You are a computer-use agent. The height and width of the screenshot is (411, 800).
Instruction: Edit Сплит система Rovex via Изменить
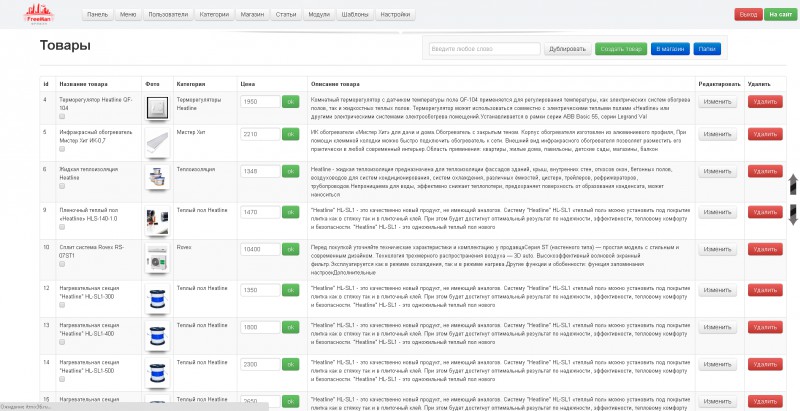point(717,249)
